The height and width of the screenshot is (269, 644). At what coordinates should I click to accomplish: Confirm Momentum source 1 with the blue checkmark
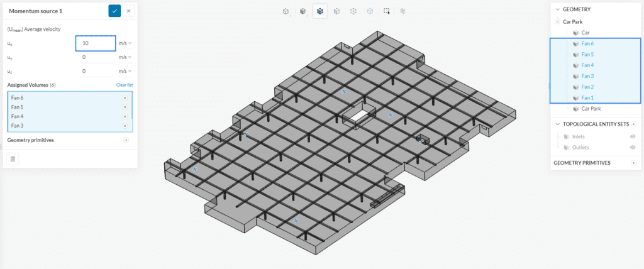pos(114,11)
